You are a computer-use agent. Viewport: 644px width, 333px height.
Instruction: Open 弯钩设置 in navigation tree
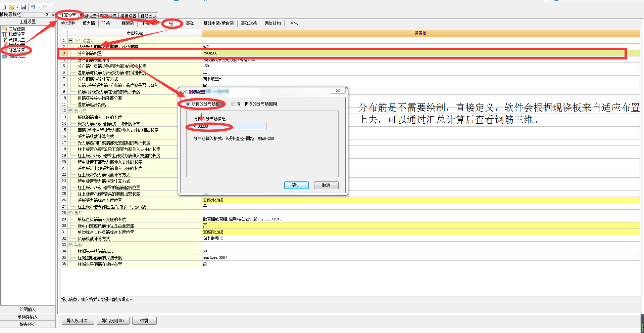coord(17,40)
